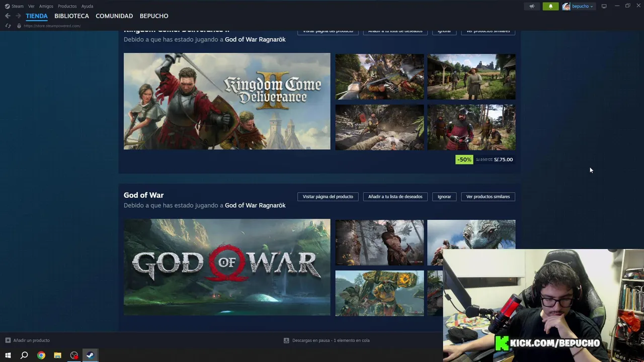Open Windows search from the taskbar
The image size is (644, 362).
coord(24,355)
